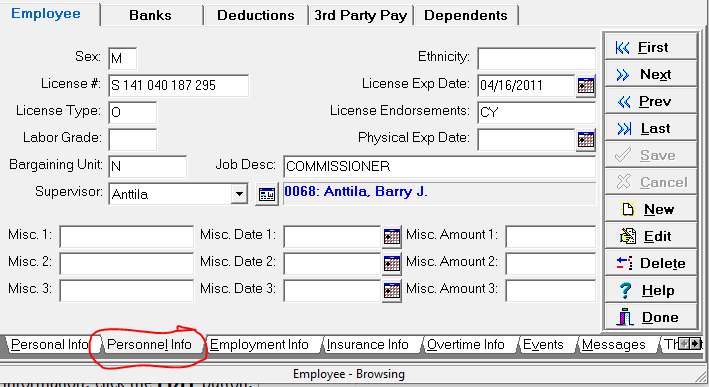Click the Sex input field

(123, 58)
